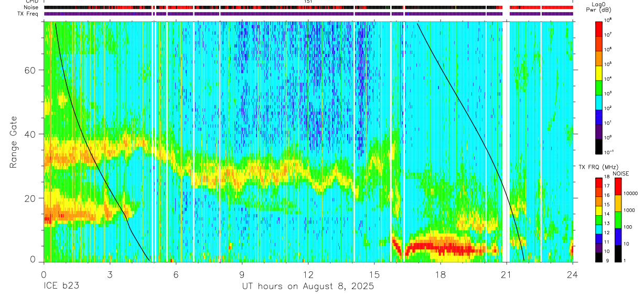Click the 'UT hours on August 8, 2025' axis title

(x=308, y=287)
